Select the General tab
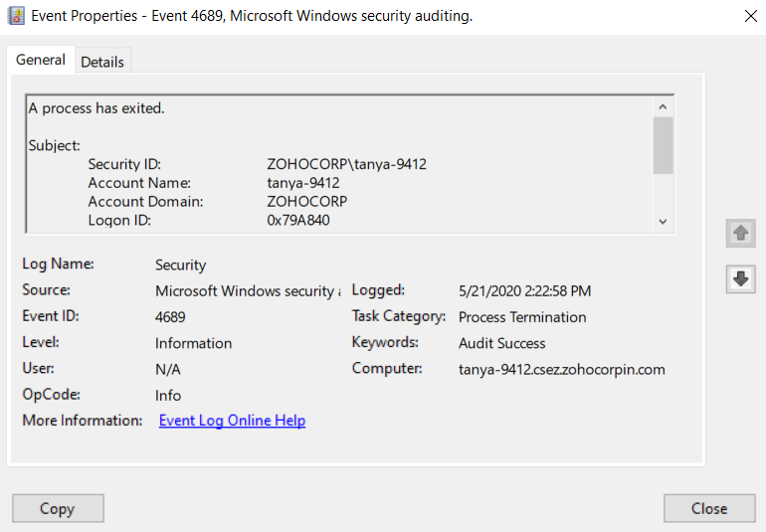The image size is (766, 532). tap(41, 60)
